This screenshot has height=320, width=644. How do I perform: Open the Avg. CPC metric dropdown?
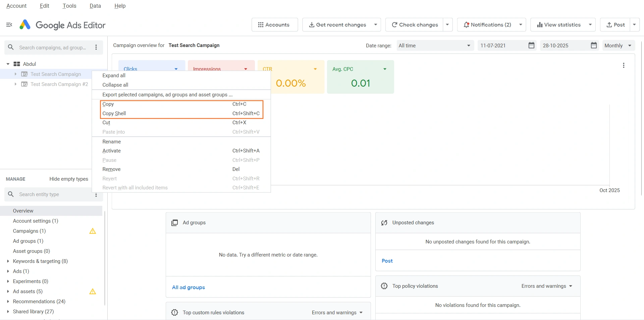pos(385,69)
